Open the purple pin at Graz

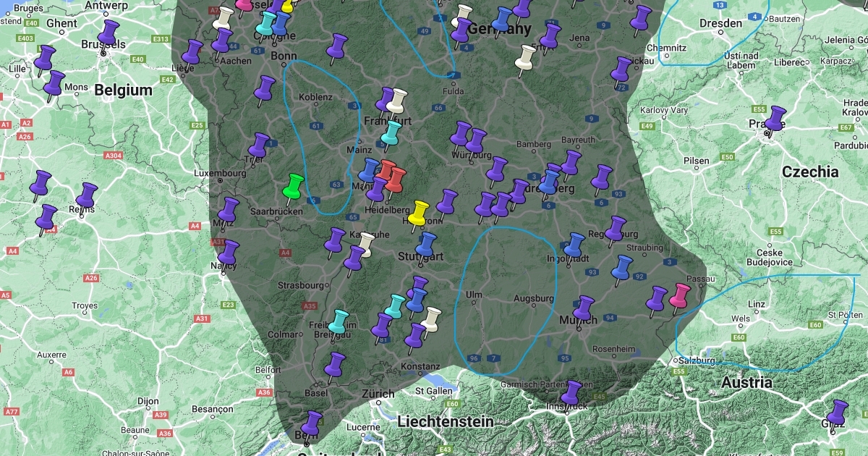click(838, 413)
